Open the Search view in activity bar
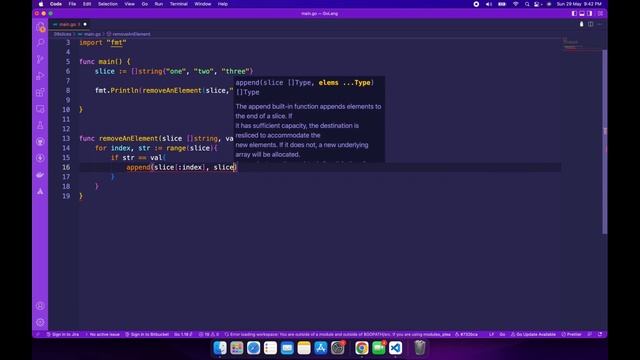This screenshot has width=640, height=360. click(x=40, y=42)
